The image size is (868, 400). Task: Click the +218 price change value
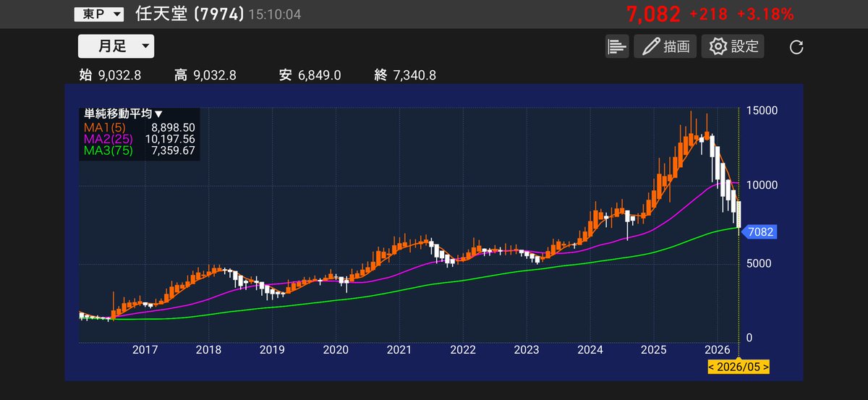[710, 14]
